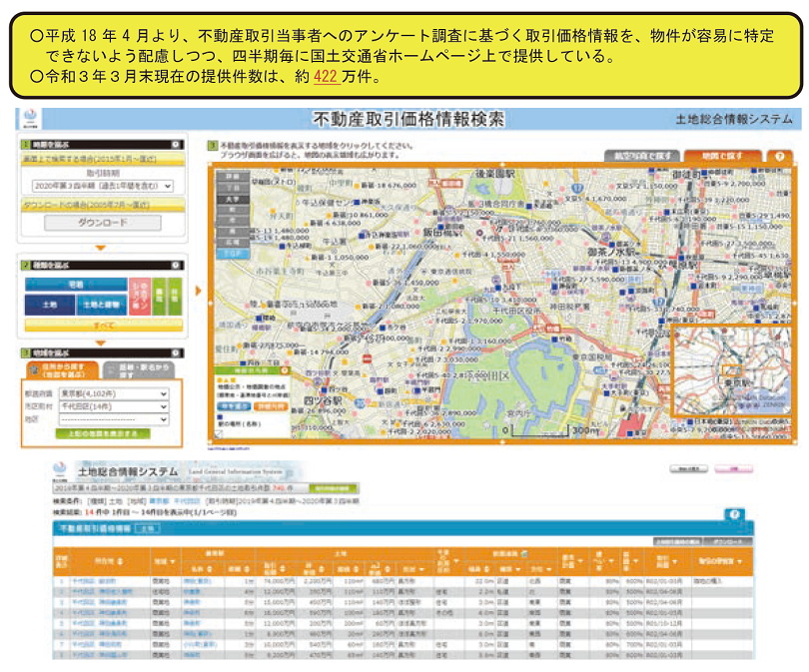Sort results by 所在地 column
This screenshot has width=809, height=672.
pyautogui.click(x=120, y=561)
